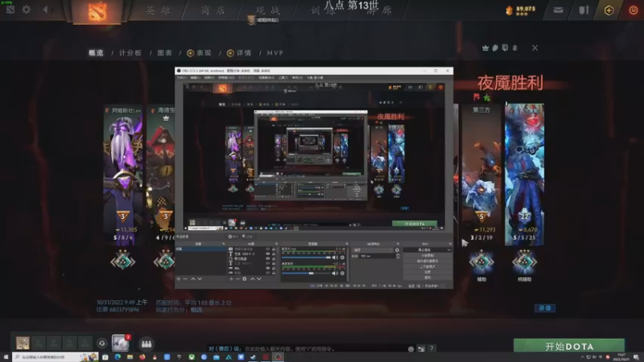This screenshot has width=644, height=362.
Task: Click OBS transition duration stepper arrows
Action: (x=398, y=256)
